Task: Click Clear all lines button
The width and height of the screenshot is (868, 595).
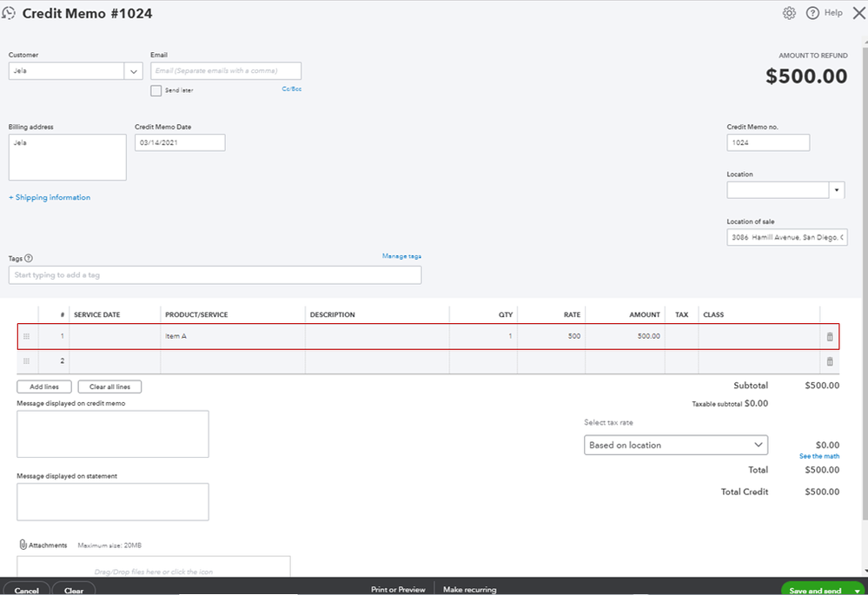Action: tap(109, 387)
